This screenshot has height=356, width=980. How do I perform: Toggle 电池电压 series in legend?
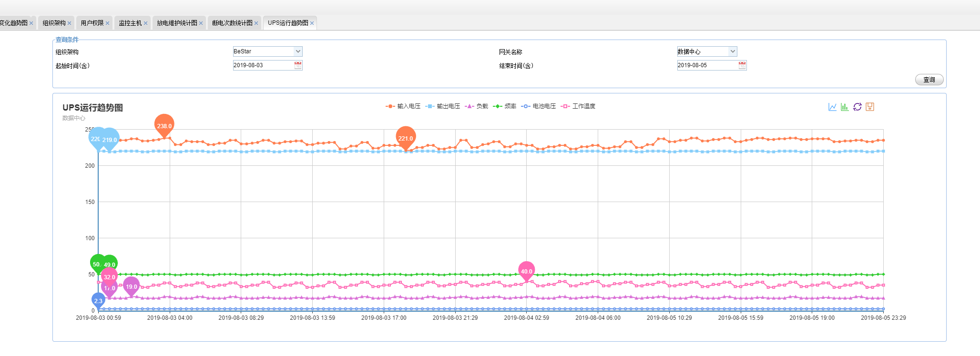(x=538, y=106)
